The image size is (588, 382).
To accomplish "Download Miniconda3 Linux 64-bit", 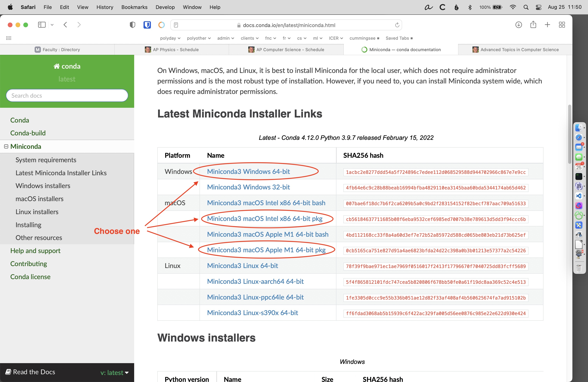I will 242,266.
